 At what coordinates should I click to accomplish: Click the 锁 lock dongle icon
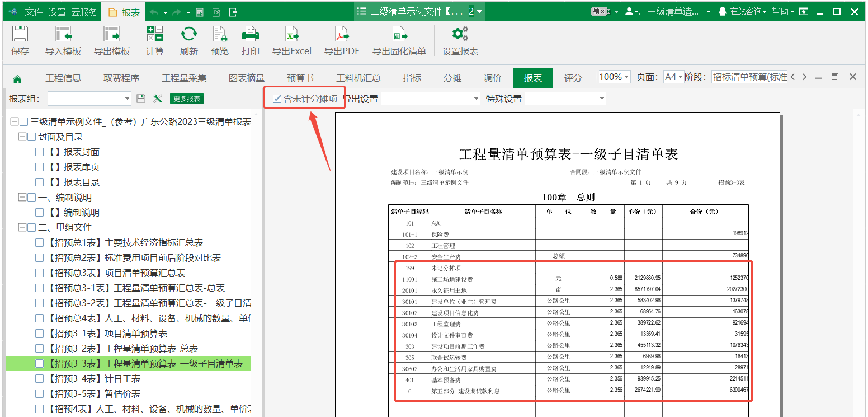click(x=601, y=11)
